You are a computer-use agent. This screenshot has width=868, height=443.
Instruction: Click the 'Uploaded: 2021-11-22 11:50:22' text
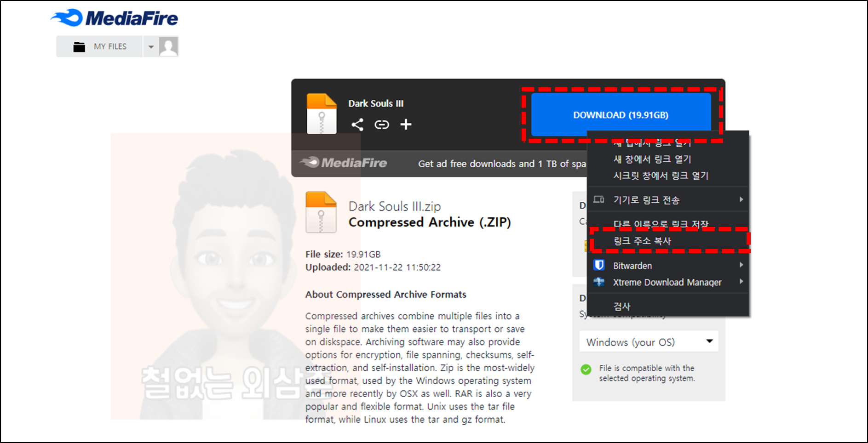(373, 267)
